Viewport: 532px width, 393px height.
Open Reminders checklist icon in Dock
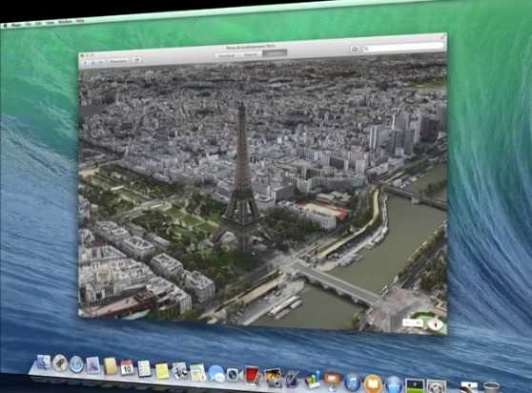click(x=145, y=368)
